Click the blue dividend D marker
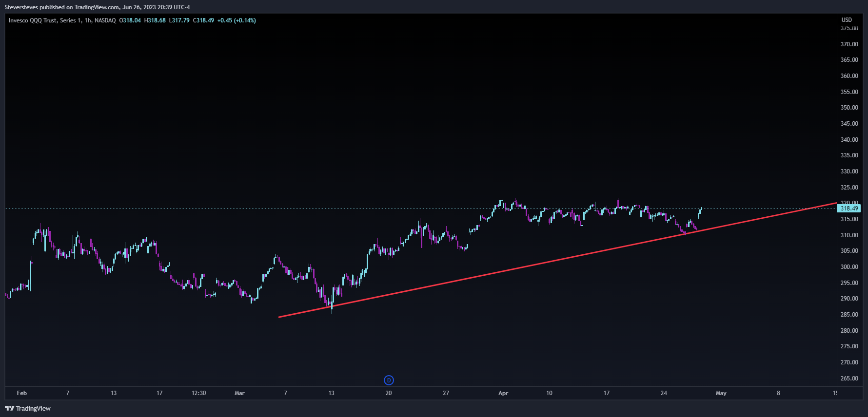Viewport: 868px width, 417px height. (389, 380)
